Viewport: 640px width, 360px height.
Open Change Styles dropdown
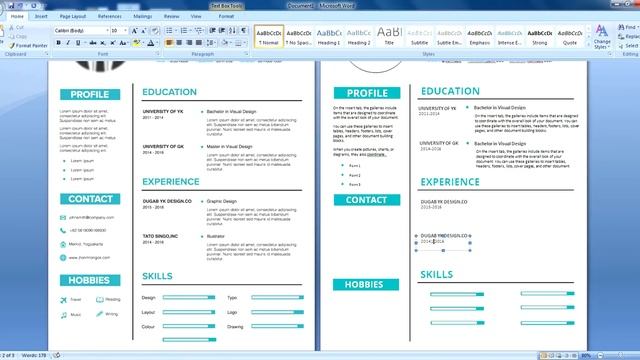click(x=602, y=37)
